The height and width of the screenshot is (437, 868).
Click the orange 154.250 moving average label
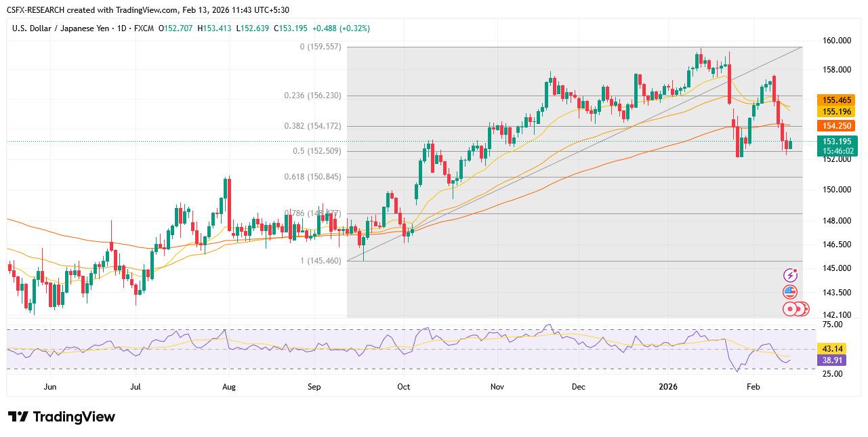point(838,126)
